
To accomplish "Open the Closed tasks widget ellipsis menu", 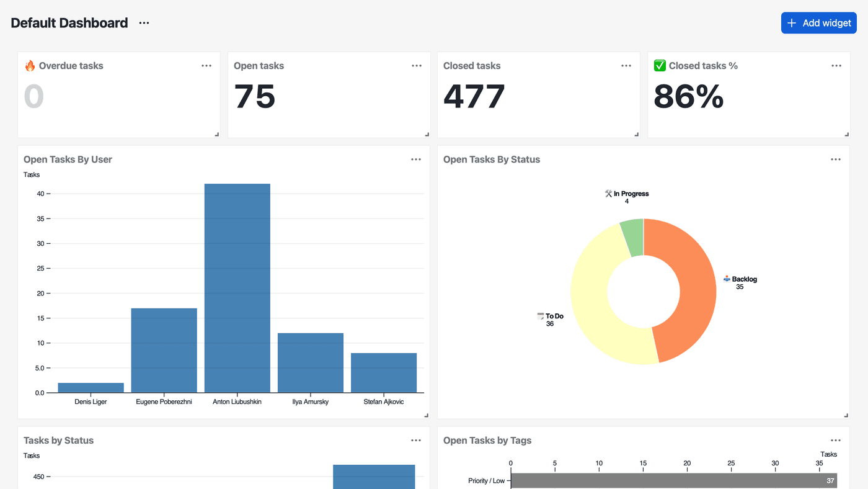I will pos(626,65).
